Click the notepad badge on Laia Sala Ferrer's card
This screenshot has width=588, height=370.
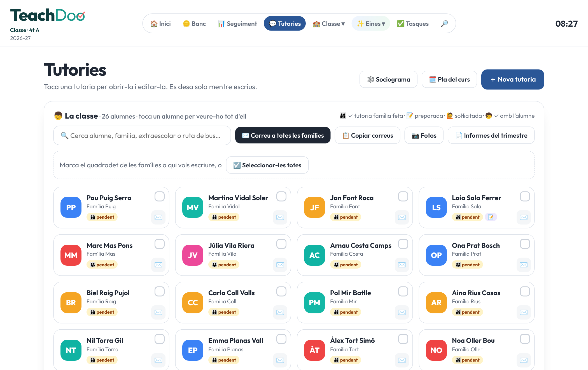click(x=491, y=217)
